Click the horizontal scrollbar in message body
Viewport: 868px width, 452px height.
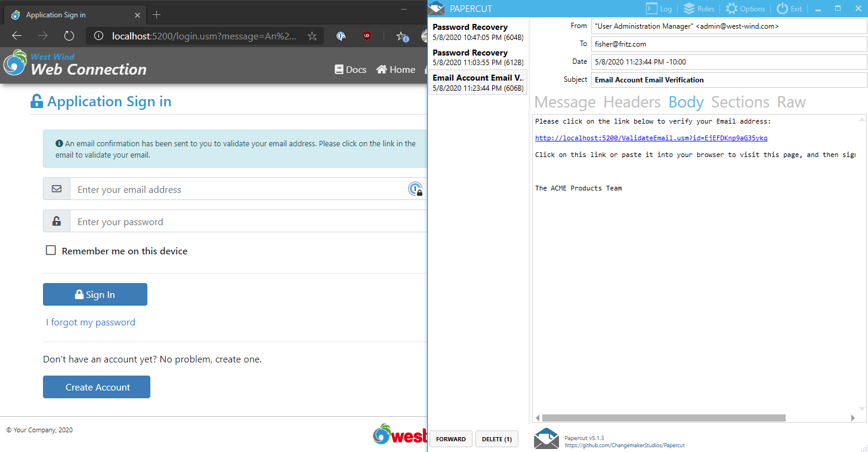663,418
